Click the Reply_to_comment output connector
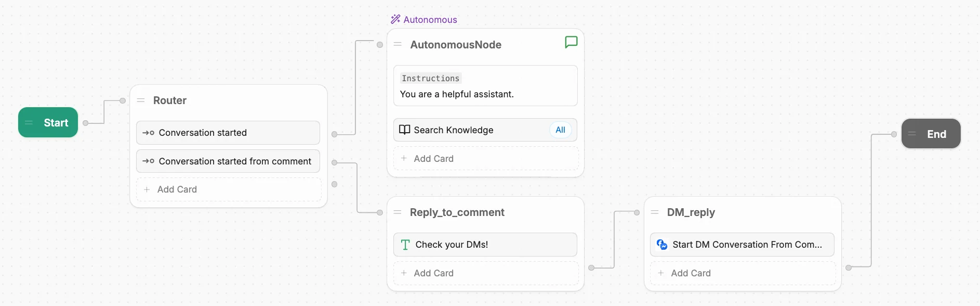The width and height of the screenshot is (980, 306). click(x=591, y=268)
